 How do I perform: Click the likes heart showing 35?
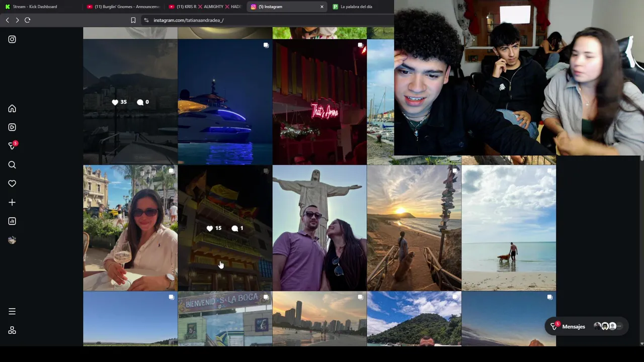(115, 102)
